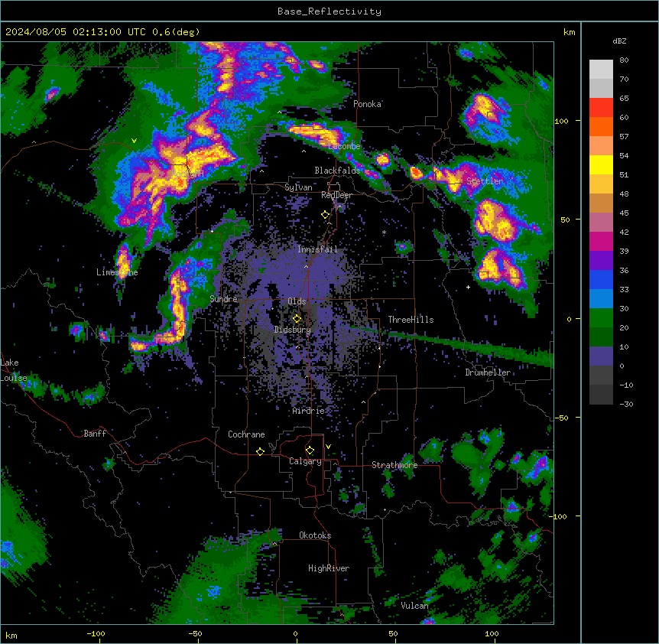Click the Vulcan town label
The height and width of the screenshot is (644, 659).
(415, 606)
